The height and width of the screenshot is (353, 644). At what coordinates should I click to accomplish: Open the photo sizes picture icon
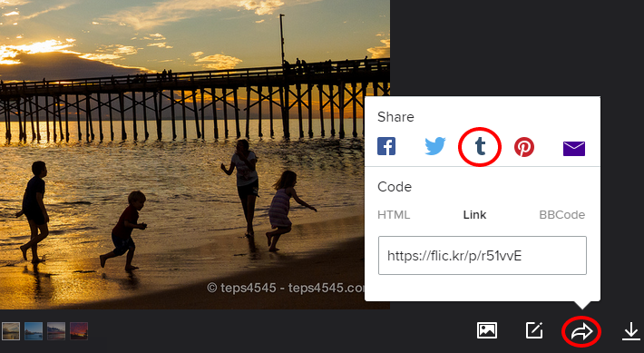point(487,330)
